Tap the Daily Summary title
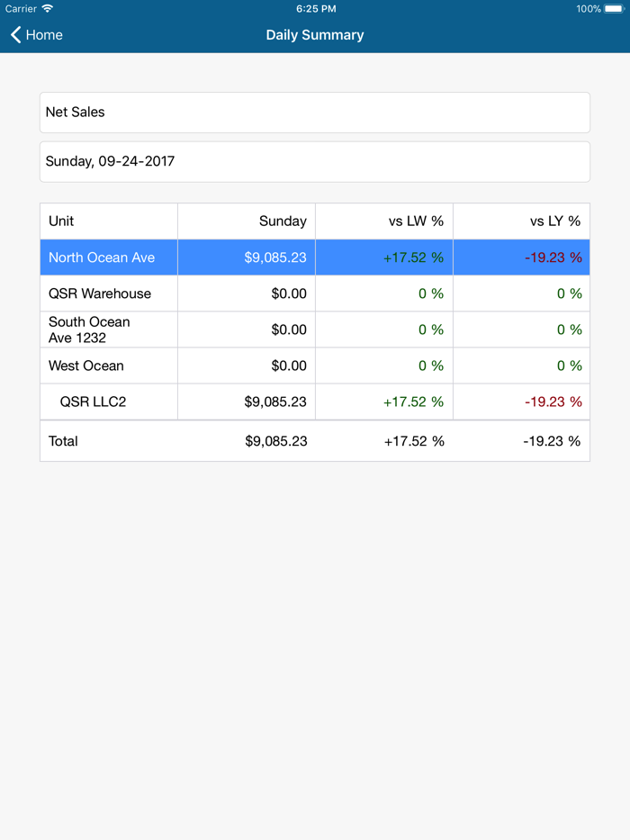Image resolution: width=630 pixels, height=840 pixels. pos(314,34)
